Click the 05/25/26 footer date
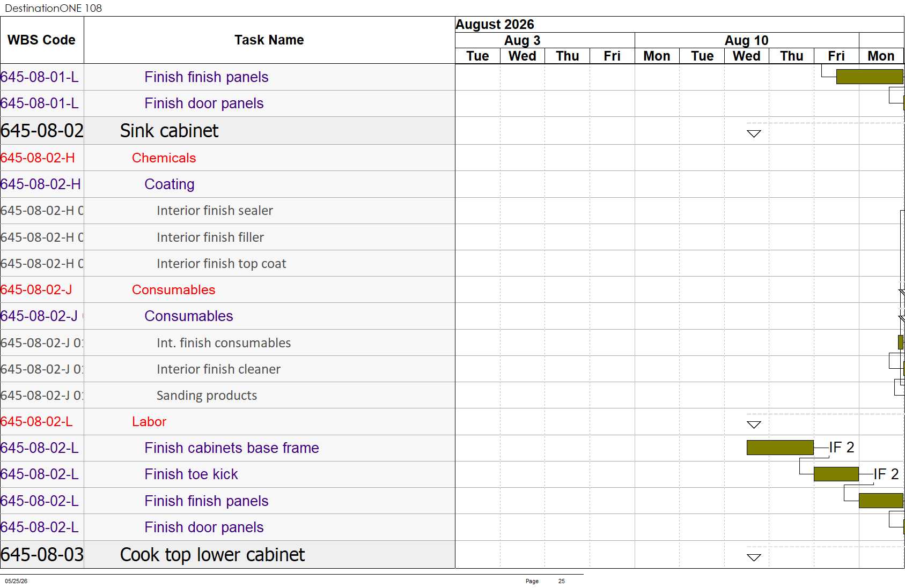The image size is (905, 588). [16, 581]
